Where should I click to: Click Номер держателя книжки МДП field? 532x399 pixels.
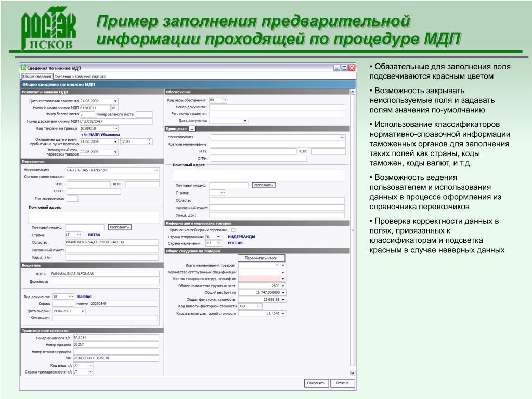(115, 121)
